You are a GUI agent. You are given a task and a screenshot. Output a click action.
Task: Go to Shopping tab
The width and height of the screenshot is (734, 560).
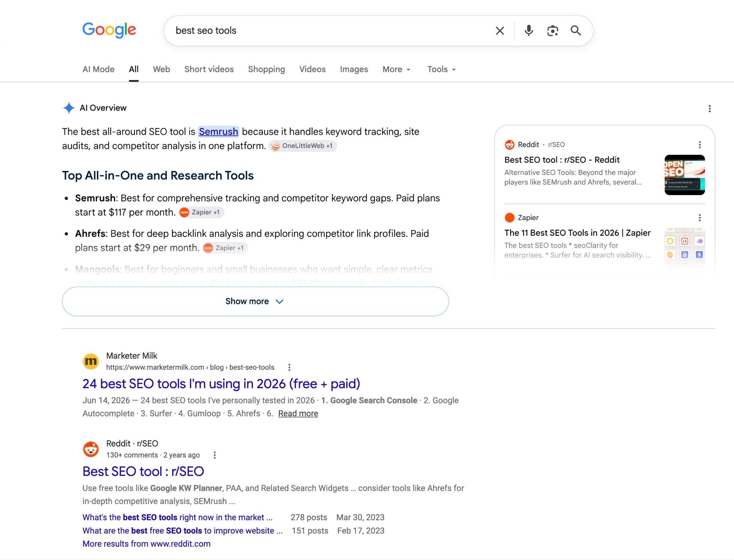click(266, 70)
